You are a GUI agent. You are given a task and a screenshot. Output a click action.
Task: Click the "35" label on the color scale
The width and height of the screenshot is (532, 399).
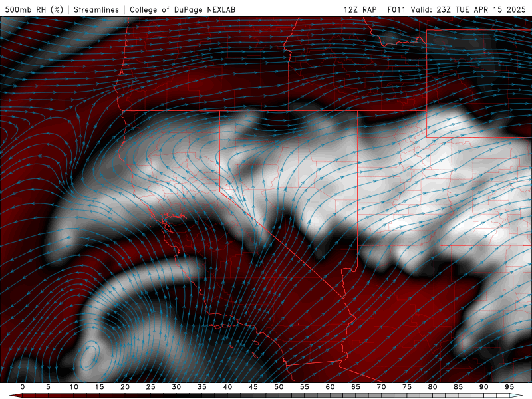[202, 387]
